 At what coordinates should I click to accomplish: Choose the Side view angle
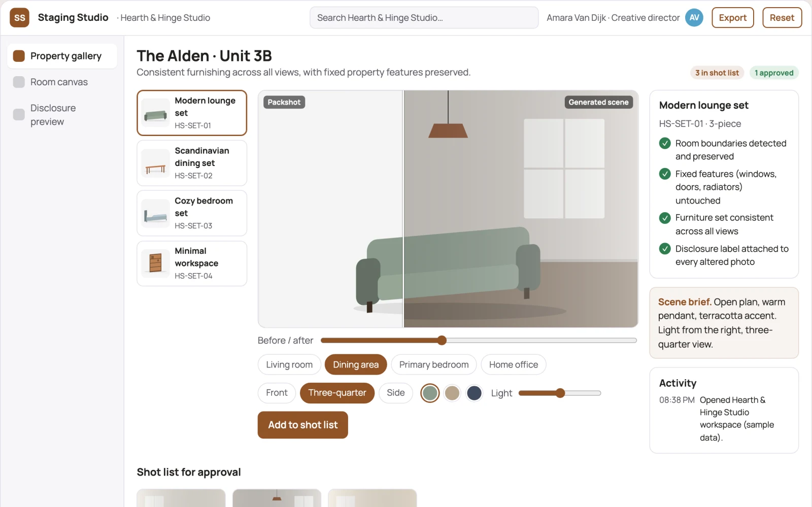click(x=396, y=393)
